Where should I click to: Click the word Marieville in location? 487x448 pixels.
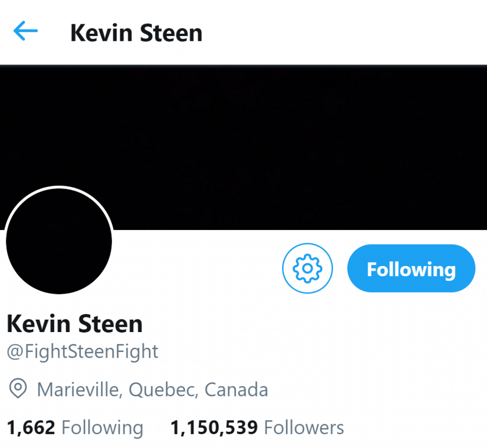[x=79, y=390]
